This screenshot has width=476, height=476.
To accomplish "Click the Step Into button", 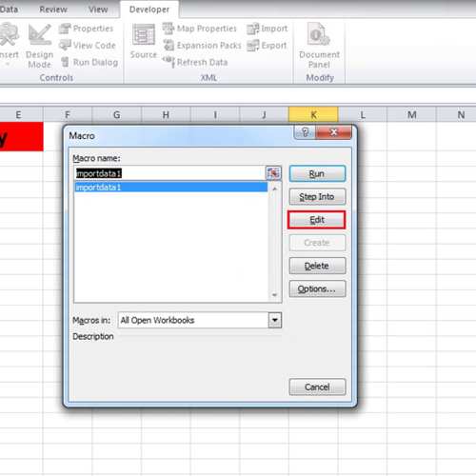I will [x=317, y=197].
